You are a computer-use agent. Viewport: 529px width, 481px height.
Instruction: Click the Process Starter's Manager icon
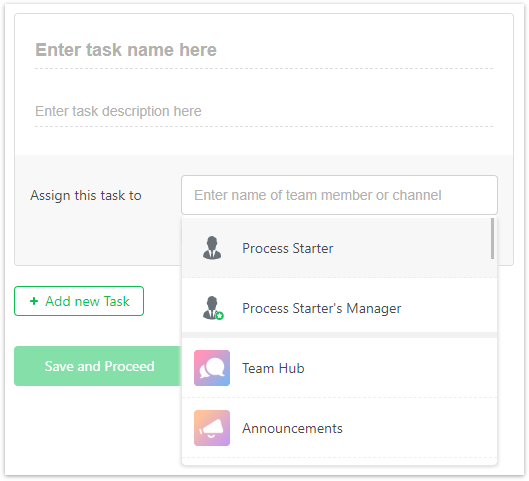pyautogui.click(x=213, y=308)
